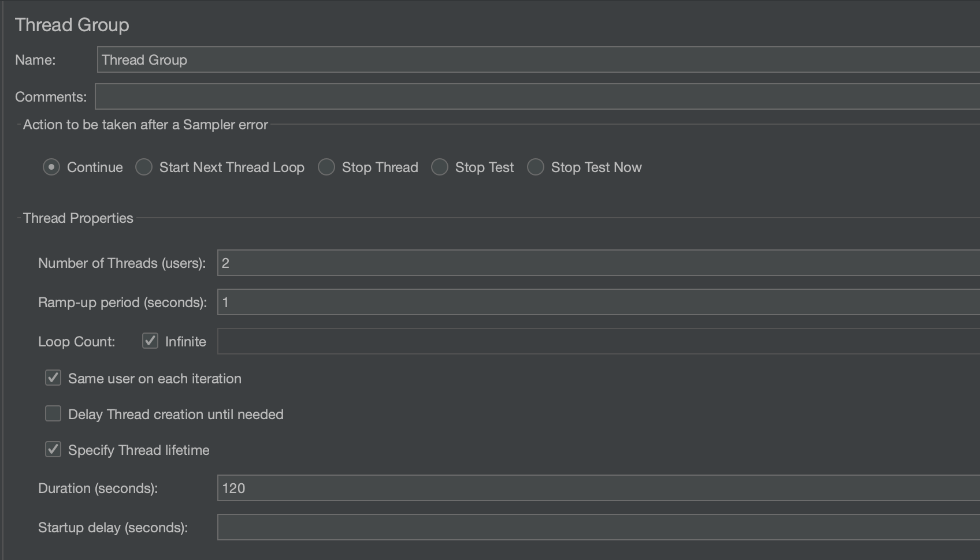Click the Duration (seconds) label
This screenshot has width=980, height=560.
pyautogui.click(x=98, y=488)
